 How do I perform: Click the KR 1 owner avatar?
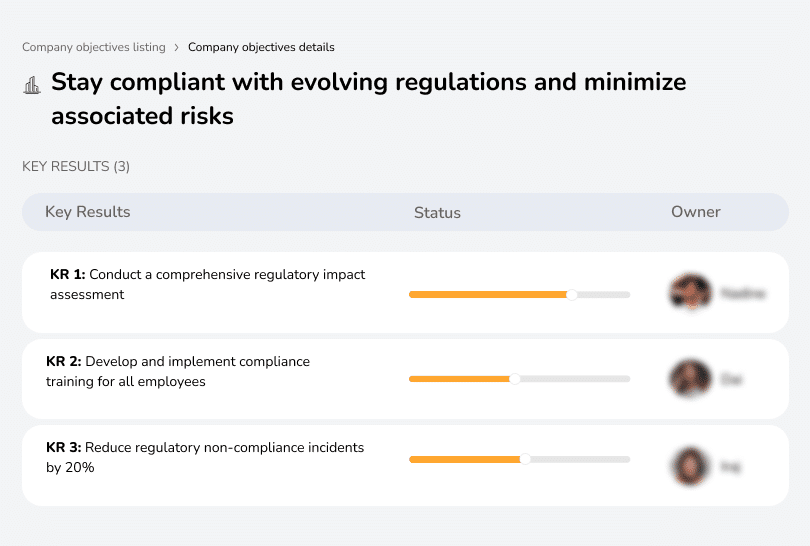tap(691, 292)
